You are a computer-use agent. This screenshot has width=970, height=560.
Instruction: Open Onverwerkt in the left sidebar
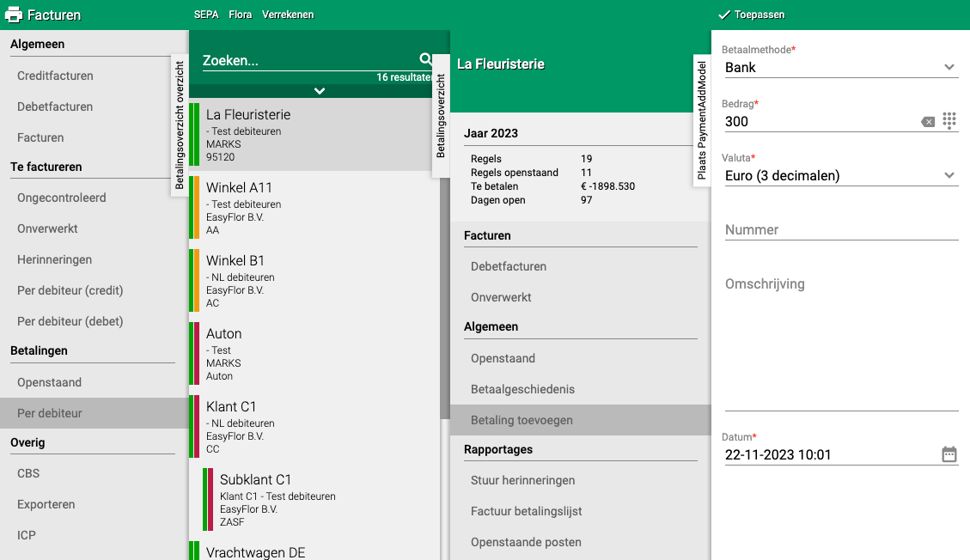94,228
